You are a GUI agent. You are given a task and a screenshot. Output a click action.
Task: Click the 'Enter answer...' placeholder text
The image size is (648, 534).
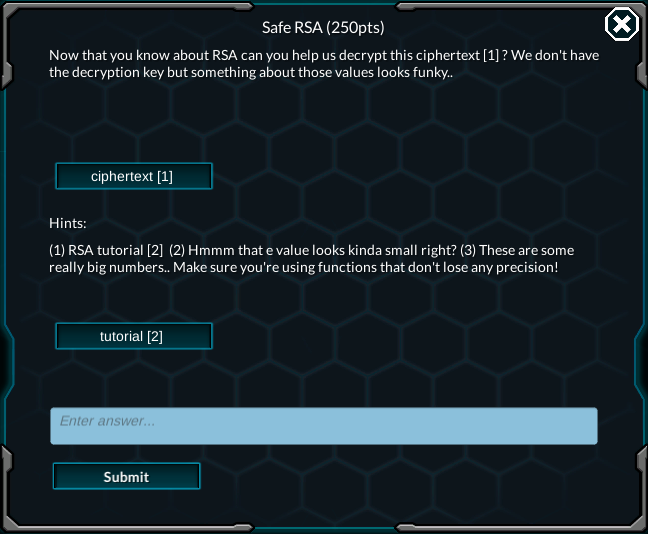tap(107, 421)
